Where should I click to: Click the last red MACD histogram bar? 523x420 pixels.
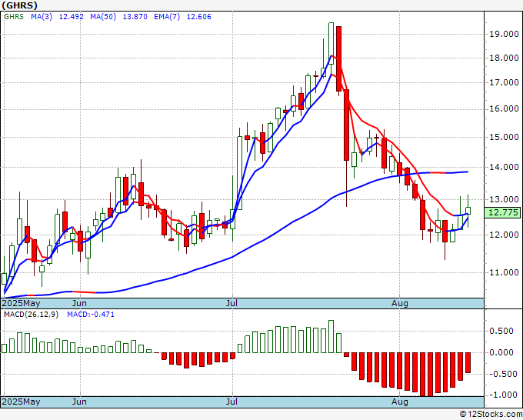coord(468,362)
